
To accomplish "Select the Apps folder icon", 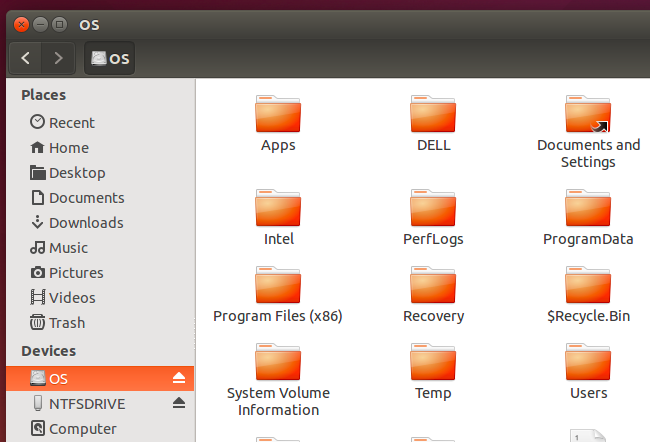I will point(278,115).
